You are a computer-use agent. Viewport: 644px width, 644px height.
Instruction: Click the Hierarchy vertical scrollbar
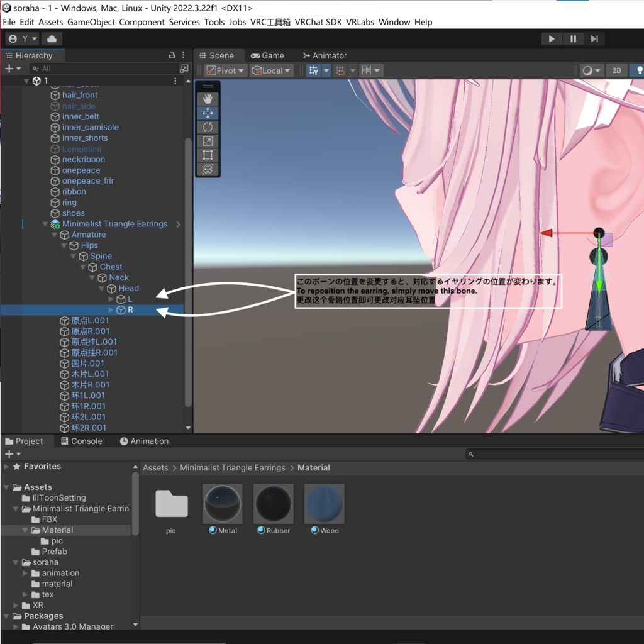[x=188, y=271]
